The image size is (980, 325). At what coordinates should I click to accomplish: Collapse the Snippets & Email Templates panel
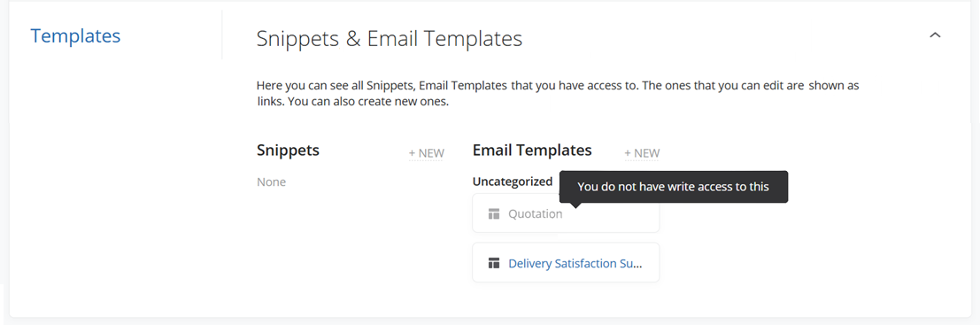(935, 35)
